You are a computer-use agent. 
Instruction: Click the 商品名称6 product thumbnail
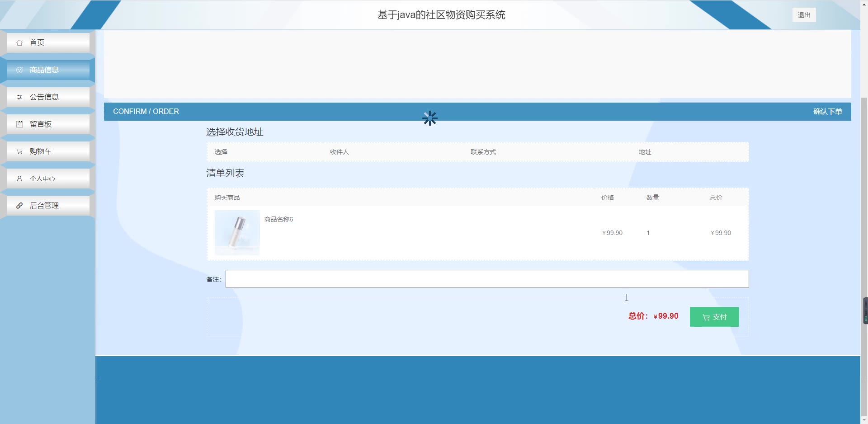coord(237,233)
